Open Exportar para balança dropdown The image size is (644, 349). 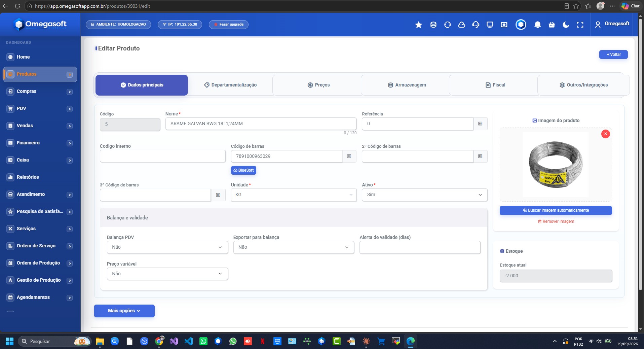click(294, 247)
